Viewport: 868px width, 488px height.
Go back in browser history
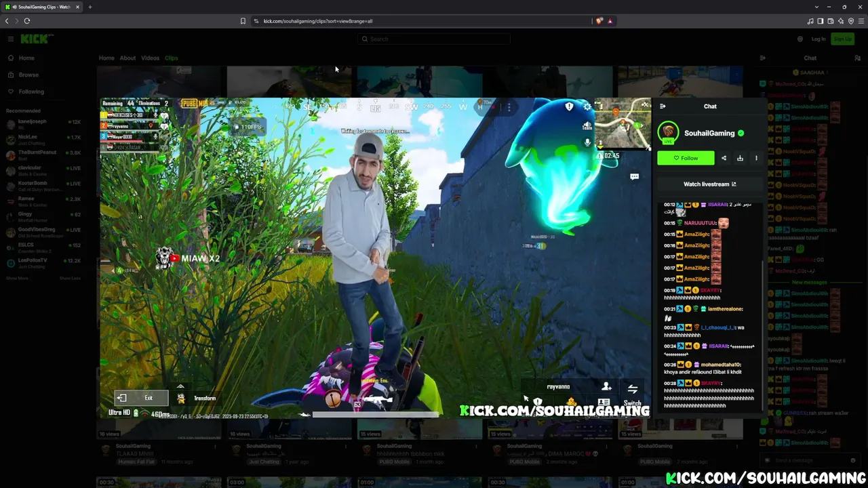pyautogui.click(x=7, y=21)
